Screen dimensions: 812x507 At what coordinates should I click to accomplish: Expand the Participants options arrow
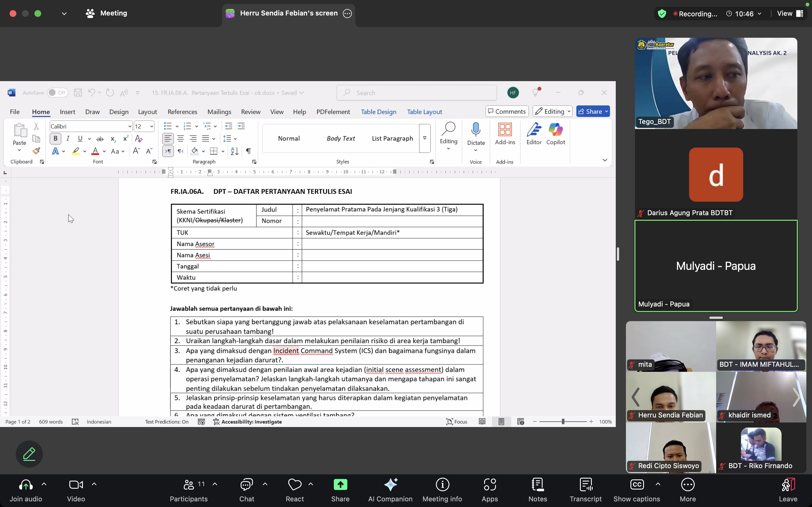[215, 484]
